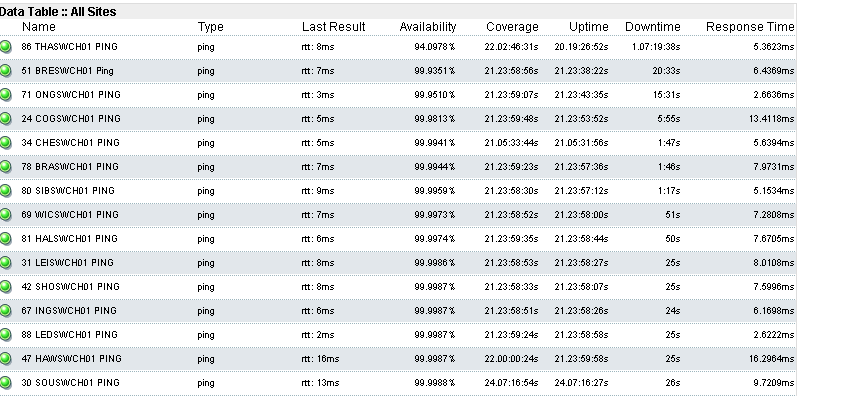Sort by Coverage column header
The width and height of the screenshot is (859, 396).
click(x=512, y=27)
